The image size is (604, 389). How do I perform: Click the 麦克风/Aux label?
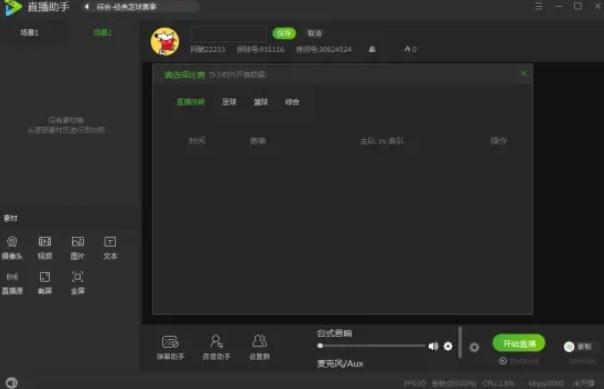pos(340,364)
